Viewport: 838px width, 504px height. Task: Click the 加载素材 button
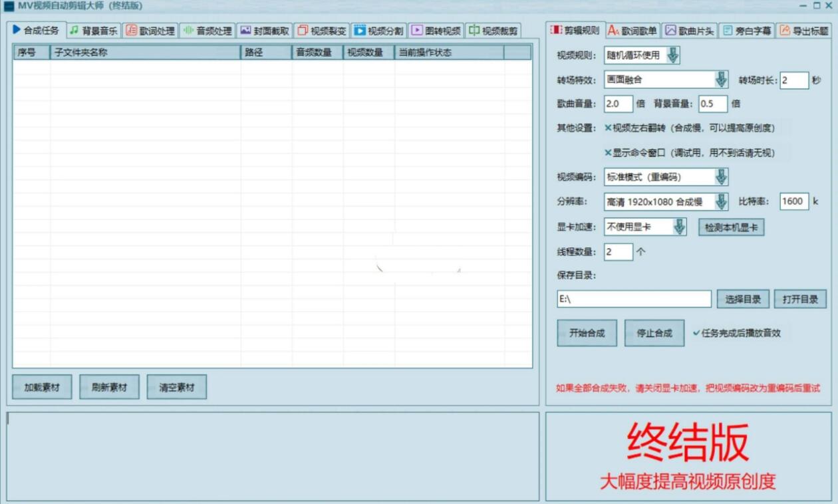click(x=43, y=386)
